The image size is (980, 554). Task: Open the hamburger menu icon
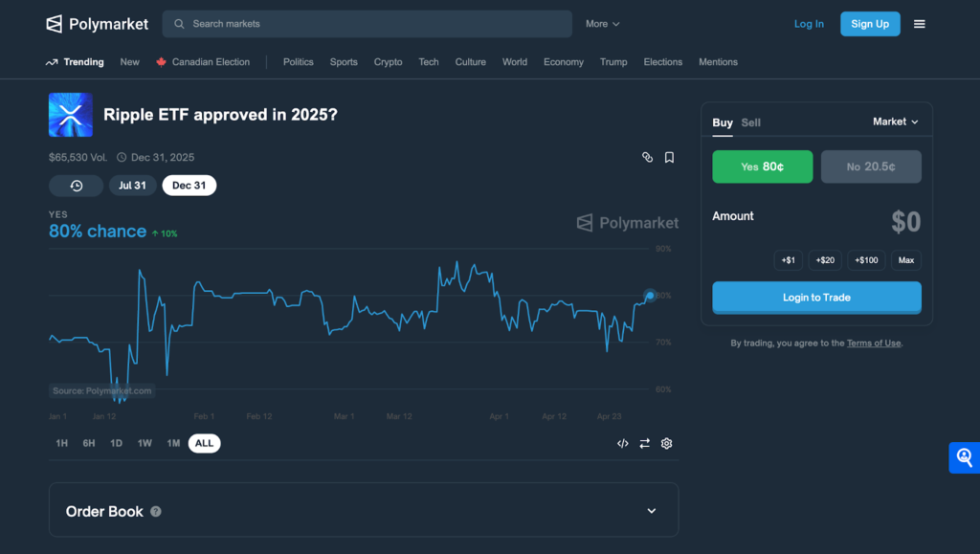tap(920, 24)
